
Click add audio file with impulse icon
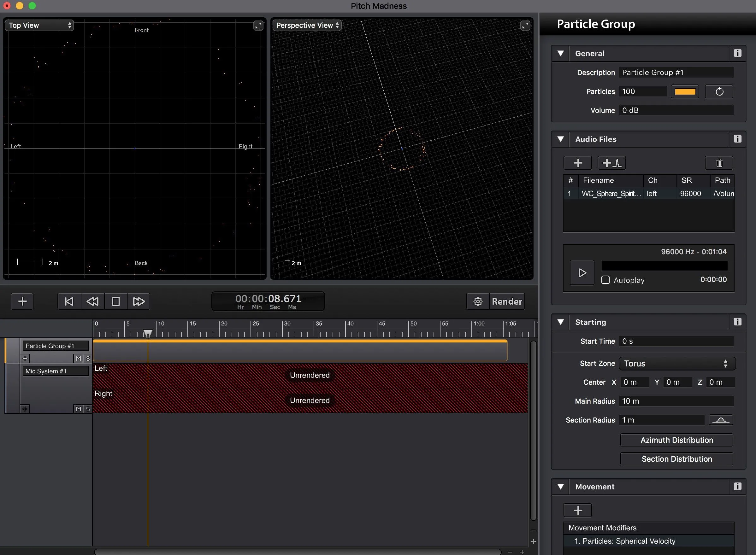coord(611,163)
